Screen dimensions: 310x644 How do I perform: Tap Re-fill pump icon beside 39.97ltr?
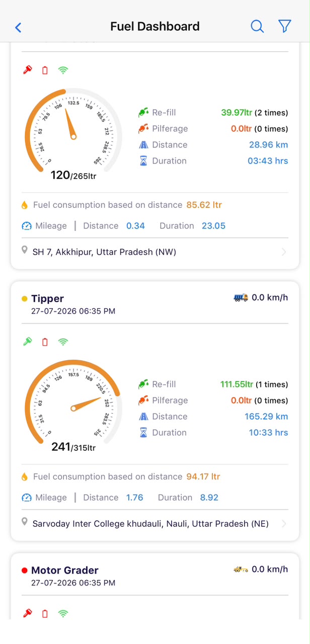[x=143, y=112]
